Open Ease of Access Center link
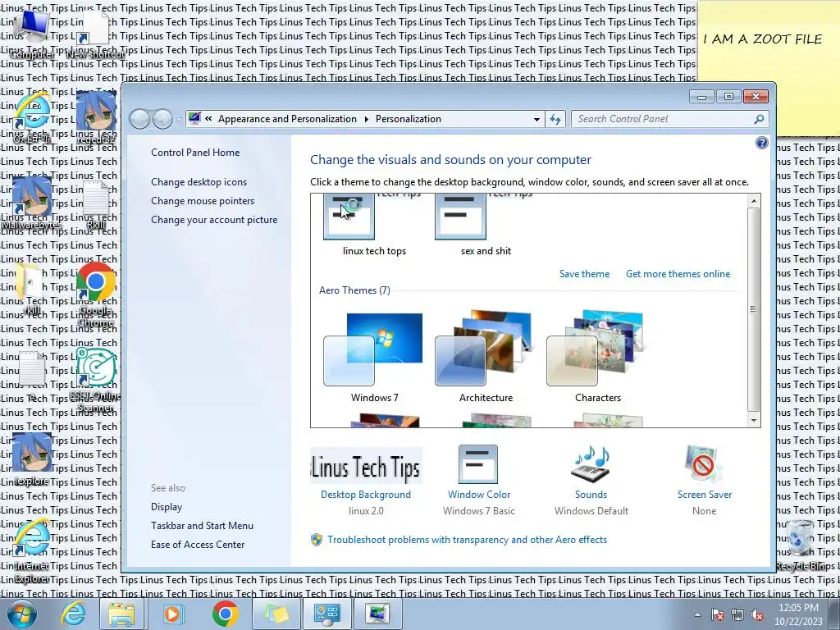This screenshot has width=840, height=630. pos(197,545)
